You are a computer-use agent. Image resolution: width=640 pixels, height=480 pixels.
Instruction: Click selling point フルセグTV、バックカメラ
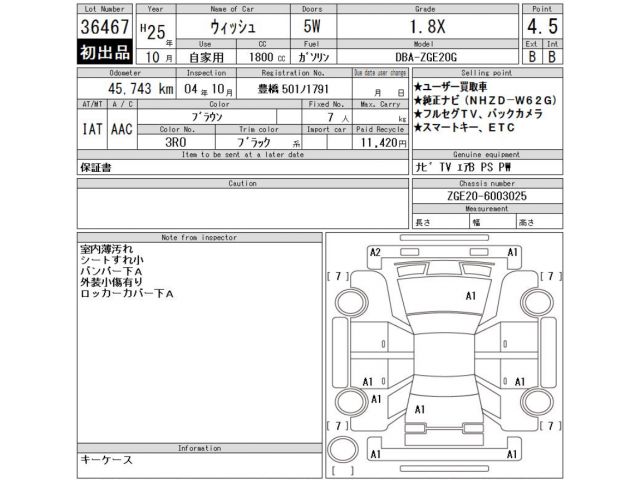click(x=478, y=114)
